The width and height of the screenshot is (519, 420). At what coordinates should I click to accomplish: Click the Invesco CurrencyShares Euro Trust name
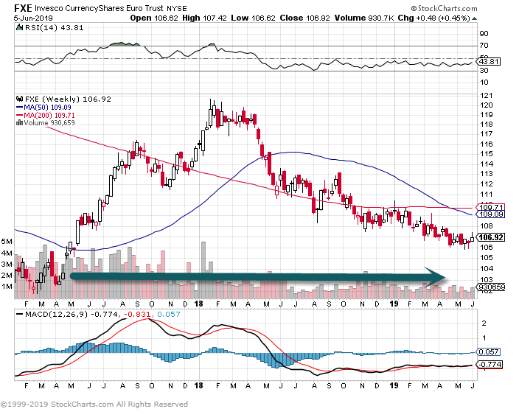point(99,8)
